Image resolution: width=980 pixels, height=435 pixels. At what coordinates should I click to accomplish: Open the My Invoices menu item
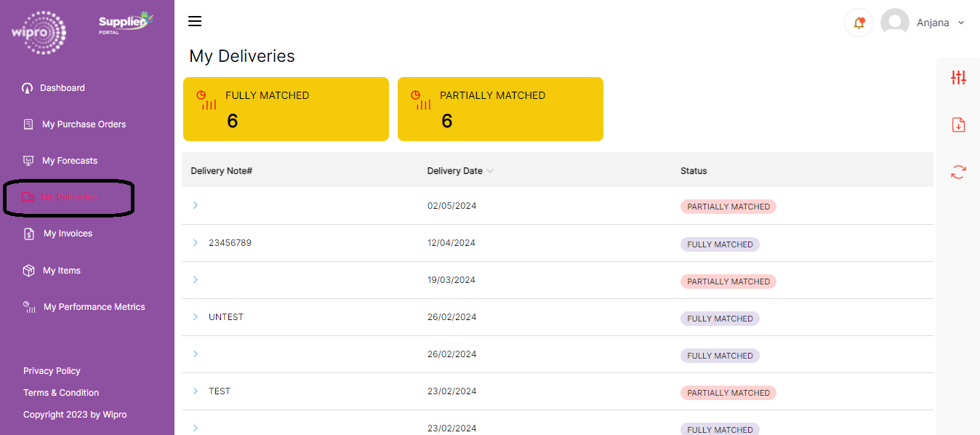point(68,234)
